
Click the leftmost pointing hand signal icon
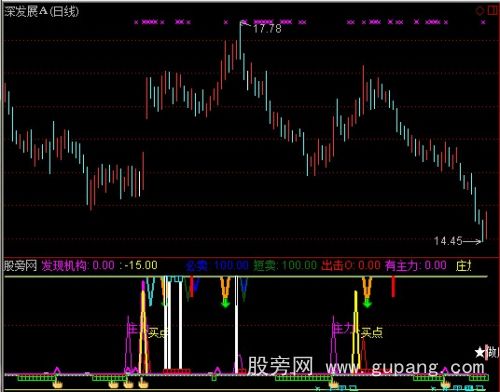coord(58,383)
